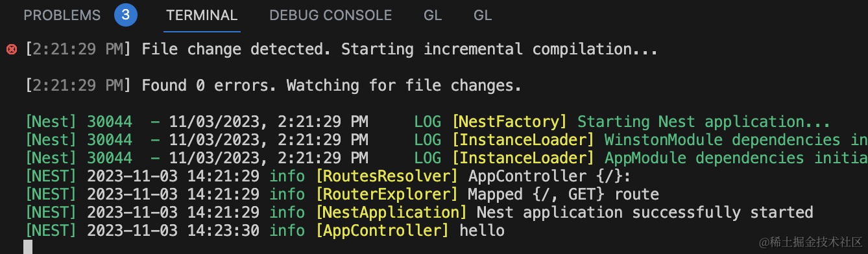Select the TERMINAL tab
Image resolution: width=868 pixels, height=254 pixels.
pyautogui.click(x=202, y=15)
